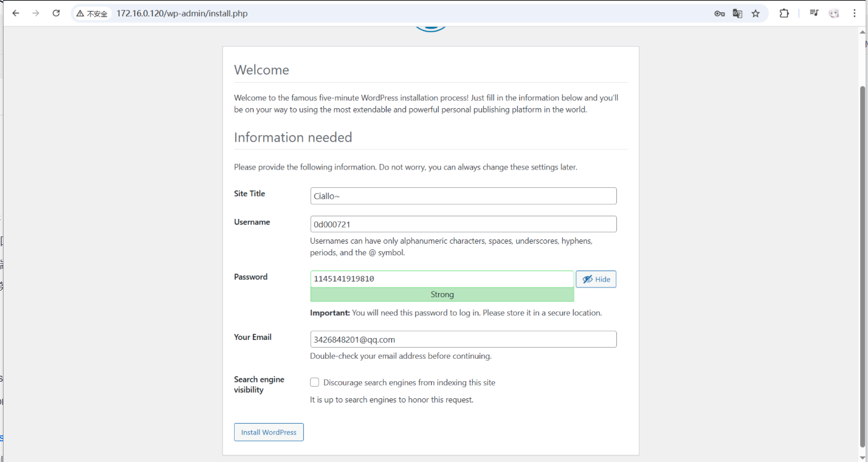Enable discourage search engines checkbox

click(x=314, y=382)
